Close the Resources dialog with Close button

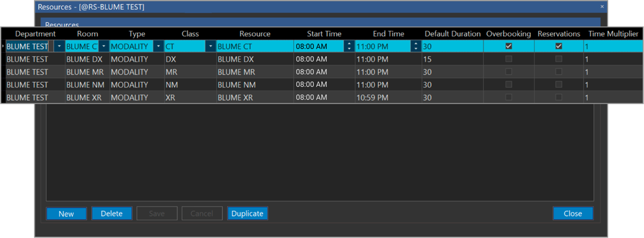[572, 214]
